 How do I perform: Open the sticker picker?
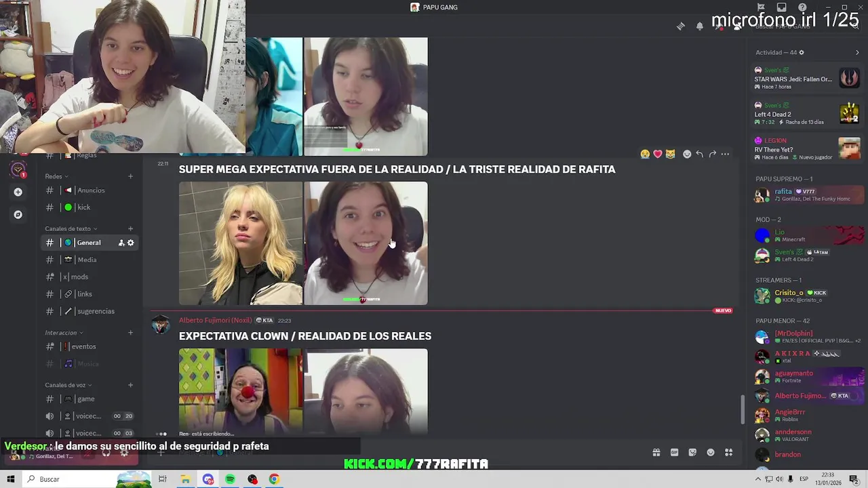coord(692,452)
